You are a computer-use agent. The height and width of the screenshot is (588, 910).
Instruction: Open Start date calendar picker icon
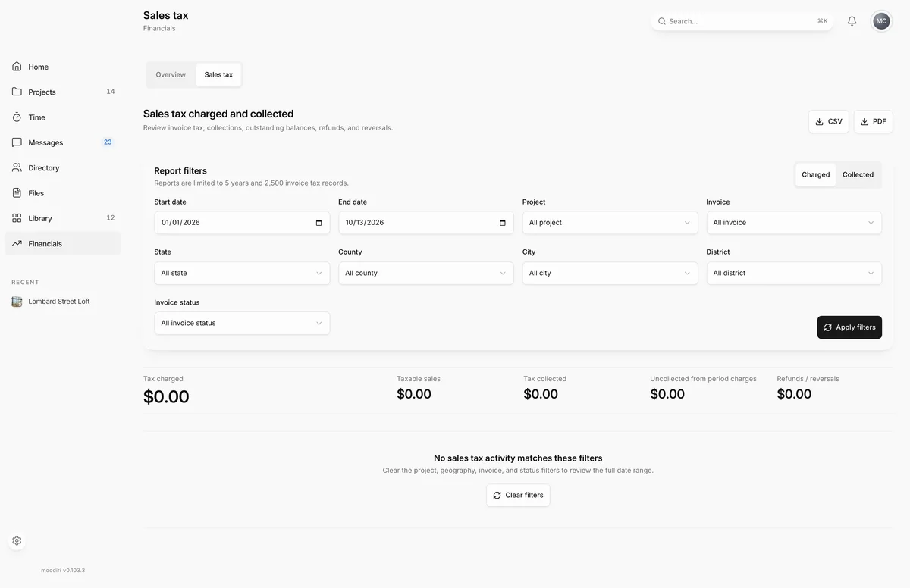point(318,223)
